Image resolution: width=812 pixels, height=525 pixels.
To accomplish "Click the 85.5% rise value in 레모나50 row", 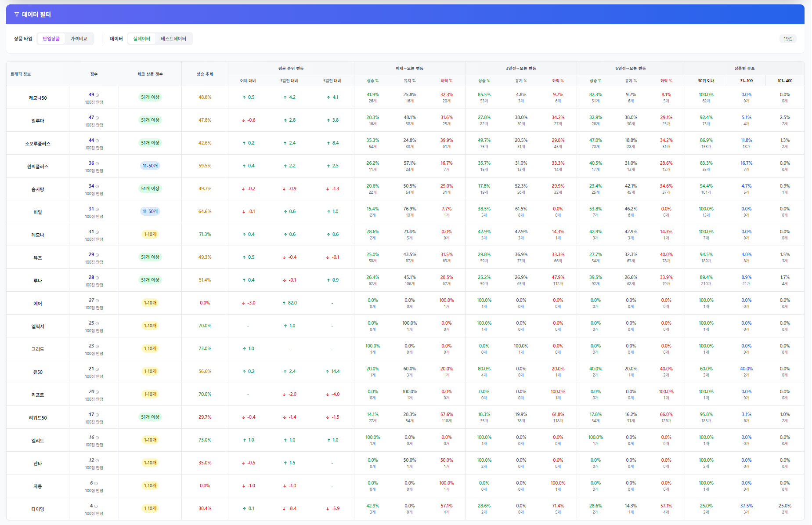I will [484, 94].
